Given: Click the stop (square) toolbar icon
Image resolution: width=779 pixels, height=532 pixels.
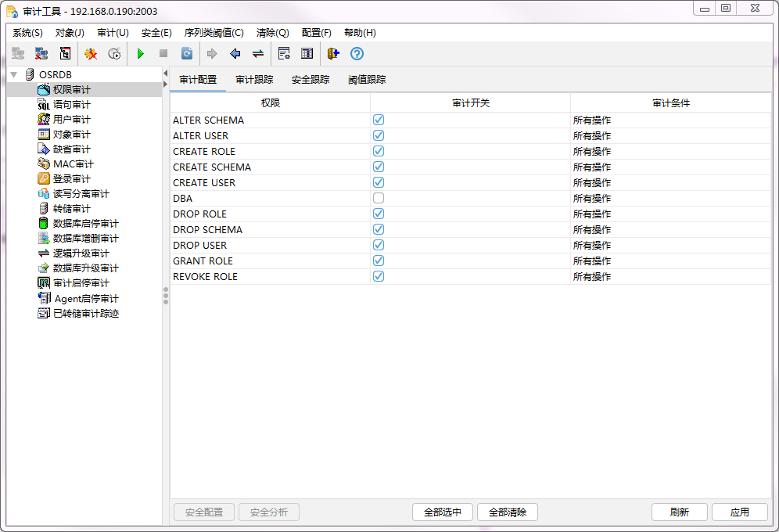Looking at the screenshot, I should (163, 53).
